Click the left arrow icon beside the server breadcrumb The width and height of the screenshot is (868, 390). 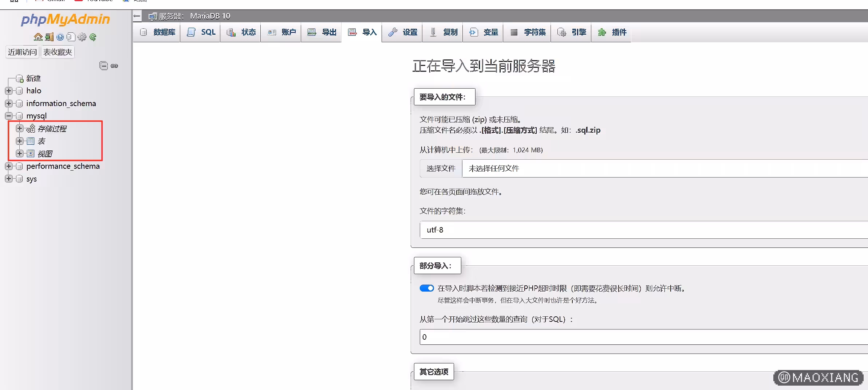[x=137, y=16]
